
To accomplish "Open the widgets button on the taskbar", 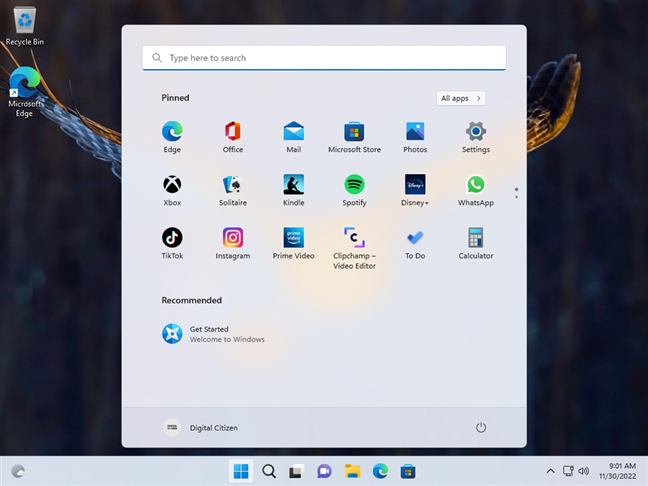I will [18, 471].
